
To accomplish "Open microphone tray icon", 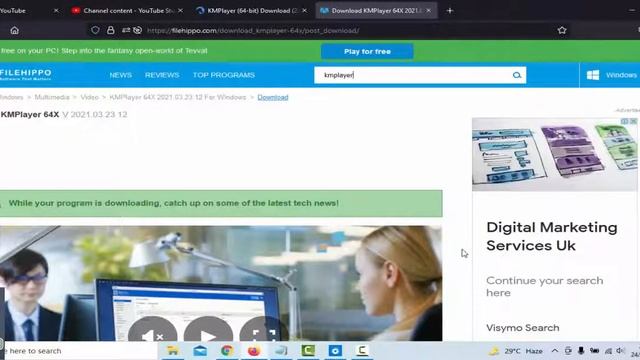I will 581,351.
